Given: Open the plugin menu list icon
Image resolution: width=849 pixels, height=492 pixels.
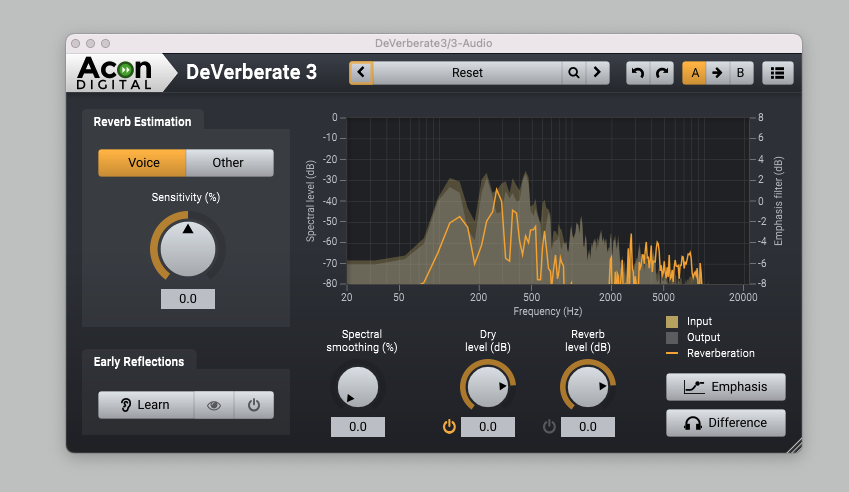Looking at the screenshot, I should 777,73.
